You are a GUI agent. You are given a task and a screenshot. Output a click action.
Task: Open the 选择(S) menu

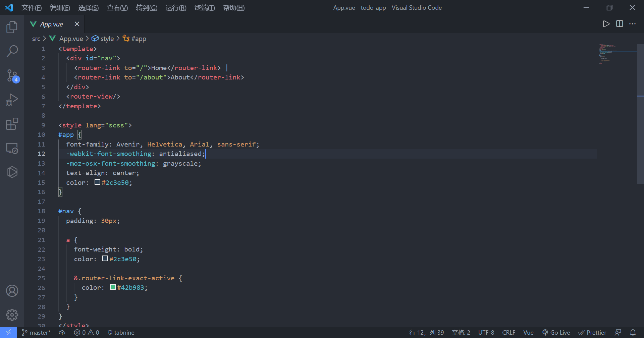(x=89, y=8)
